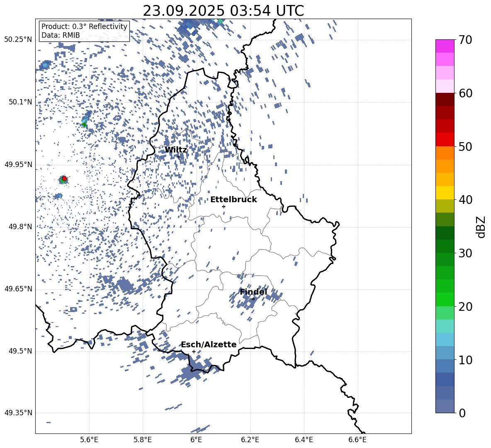491x448 pixels.
Task: Click the colorbar tick value 0
Action: tap(462, 413)
